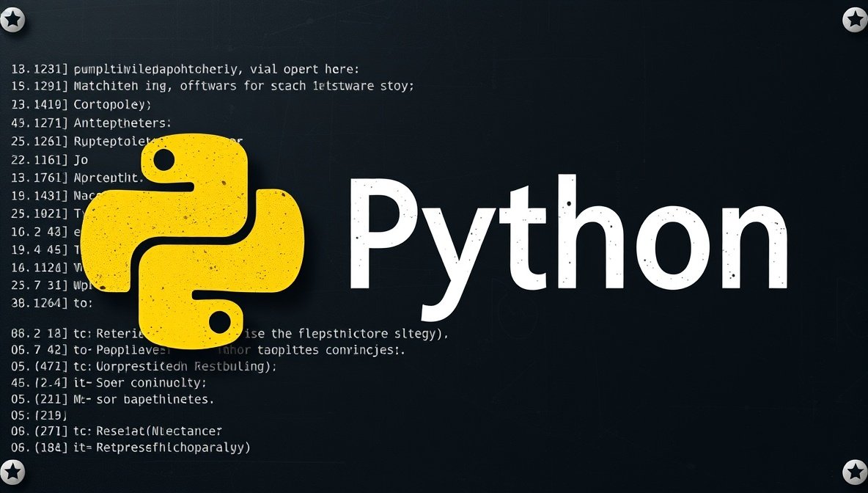This screenshot has width=868, height=493.
Task: Click the "19.1431] Nac" line
Action: click(x=56, y=196)
